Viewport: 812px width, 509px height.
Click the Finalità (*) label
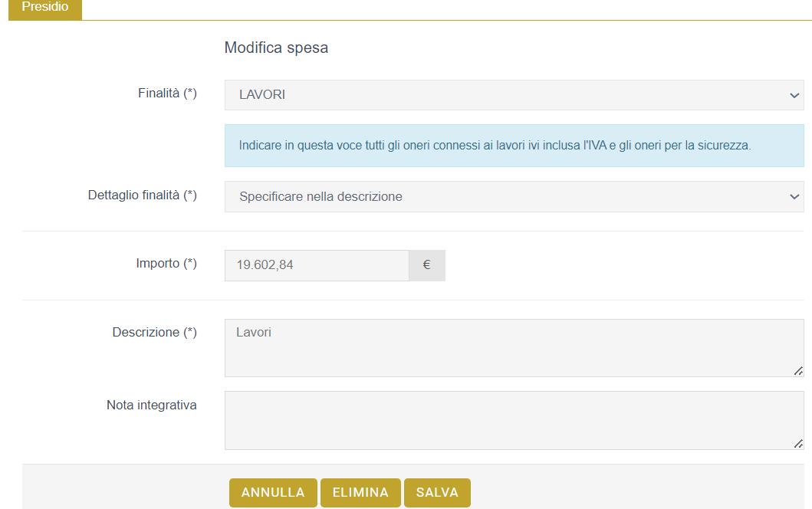(167, 94)
